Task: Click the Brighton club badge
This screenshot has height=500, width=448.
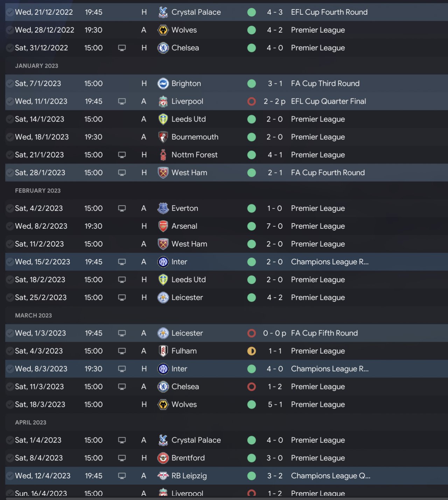Action: pyautogui.click(x=163, y=84)
